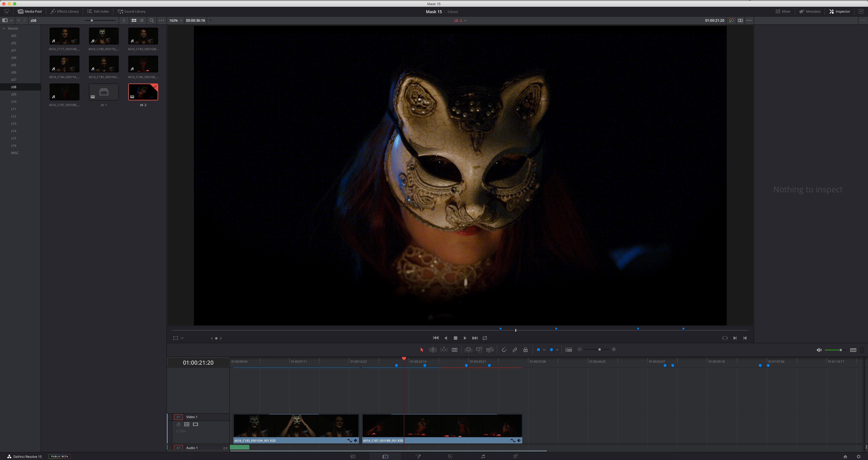Play in reverse button
The width and height of the screenshot is (868, 460).
click(446, 338)
